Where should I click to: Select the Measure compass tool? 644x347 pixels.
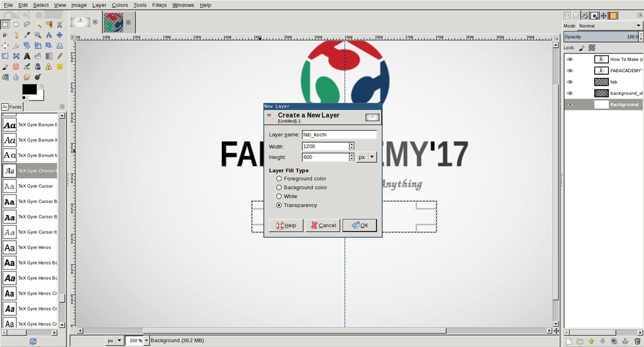(x=49, y=35)
